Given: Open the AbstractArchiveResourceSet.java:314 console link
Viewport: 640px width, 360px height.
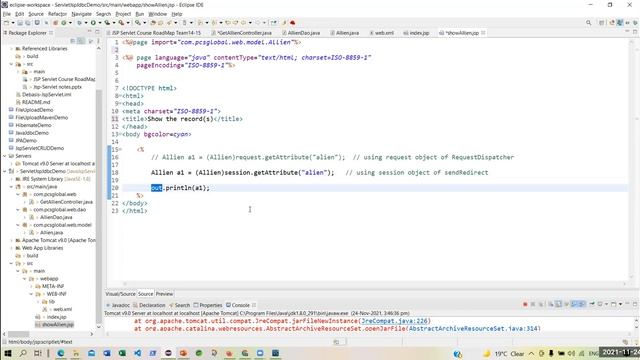Looking at the screenshot, I should (x=473, y=329).
